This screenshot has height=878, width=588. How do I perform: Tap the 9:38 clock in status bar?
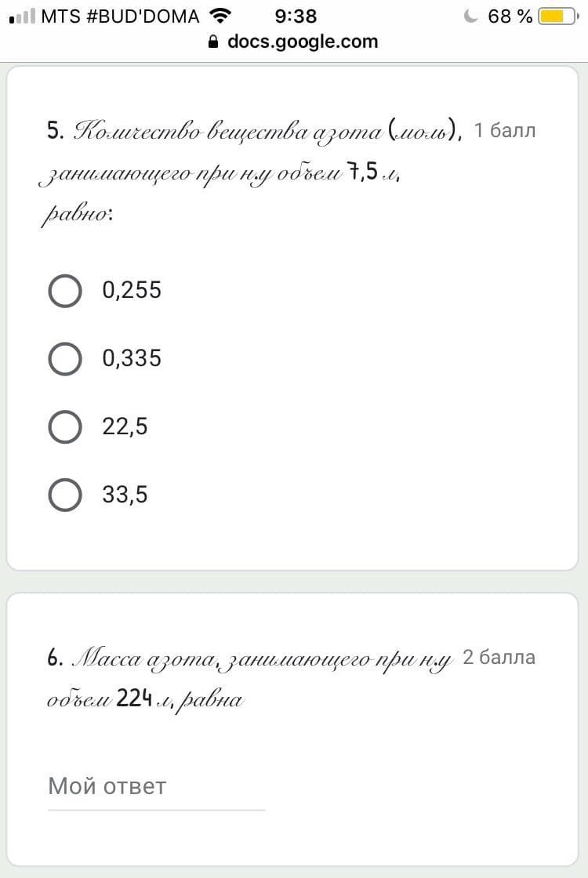point(296,16)
